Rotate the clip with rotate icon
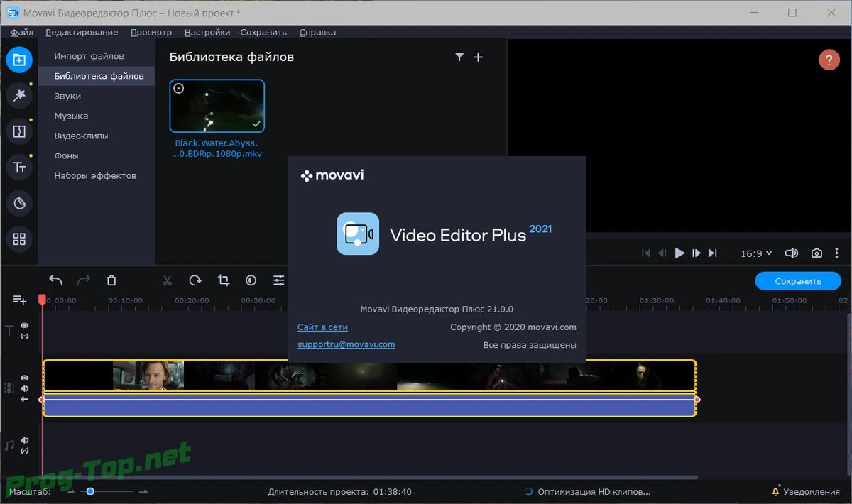 (x=195, y=280)
